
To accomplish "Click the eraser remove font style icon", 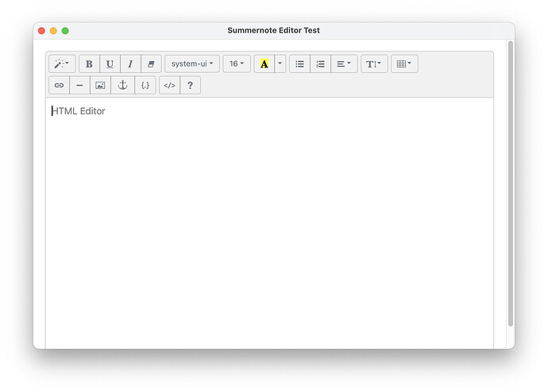I will [151, 64].
